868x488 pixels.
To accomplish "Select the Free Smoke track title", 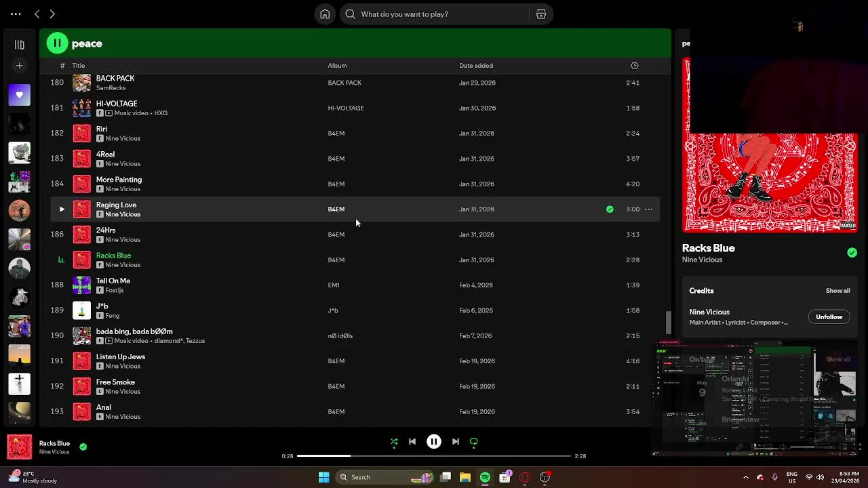I will pyautogui.click(x=115, y=382).
